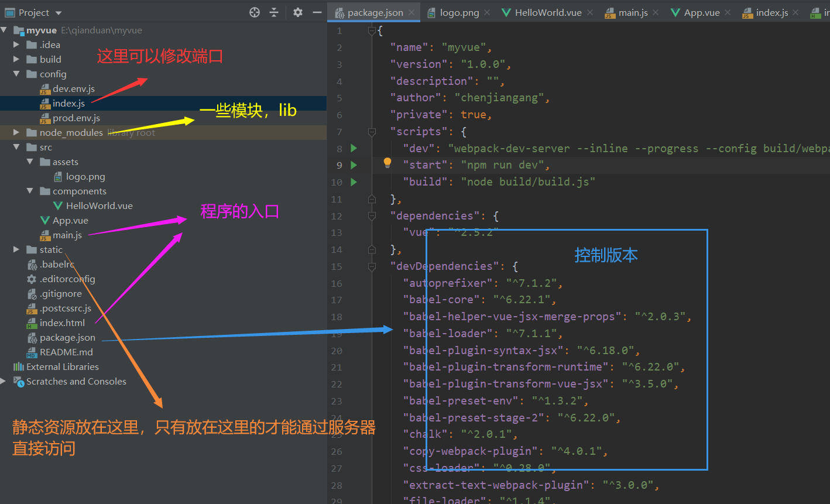The height and width of the screenshot is (504, 830).
Task: Open App.vue in project tree
Action: 70,221
